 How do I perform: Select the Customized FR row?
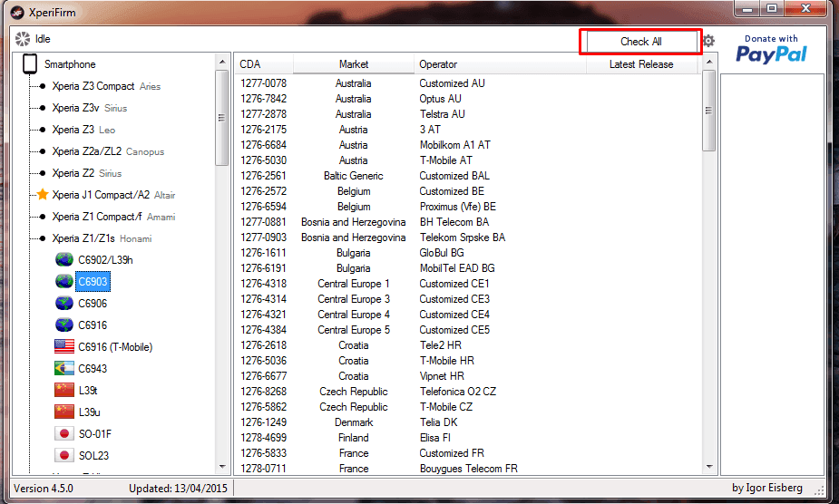pos(468,453)
